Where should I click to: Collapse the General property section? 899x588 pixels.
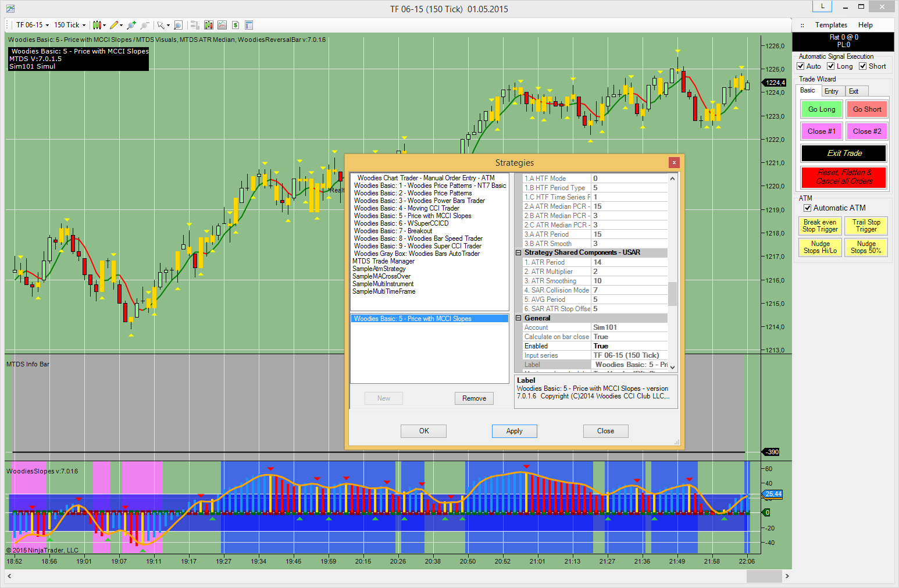point(519,318)
